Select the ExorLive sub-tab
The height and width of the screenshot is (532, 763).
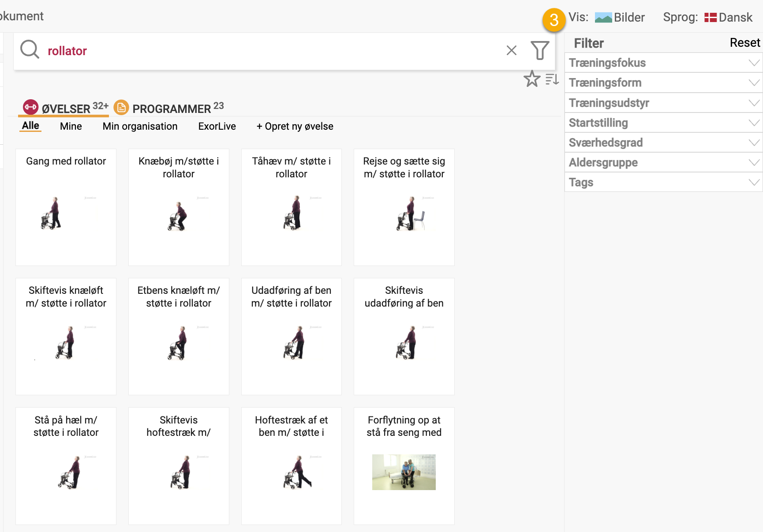[x=217, y=126]
